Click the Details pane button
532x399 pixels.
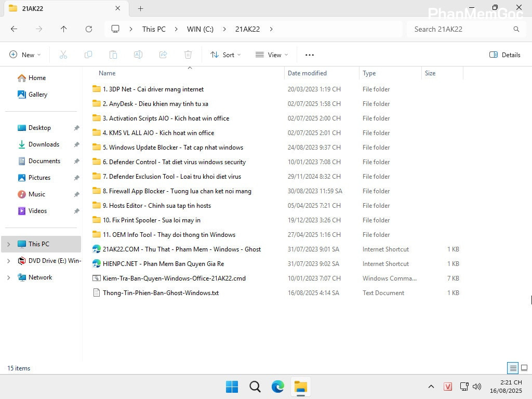tap(504, 55)
